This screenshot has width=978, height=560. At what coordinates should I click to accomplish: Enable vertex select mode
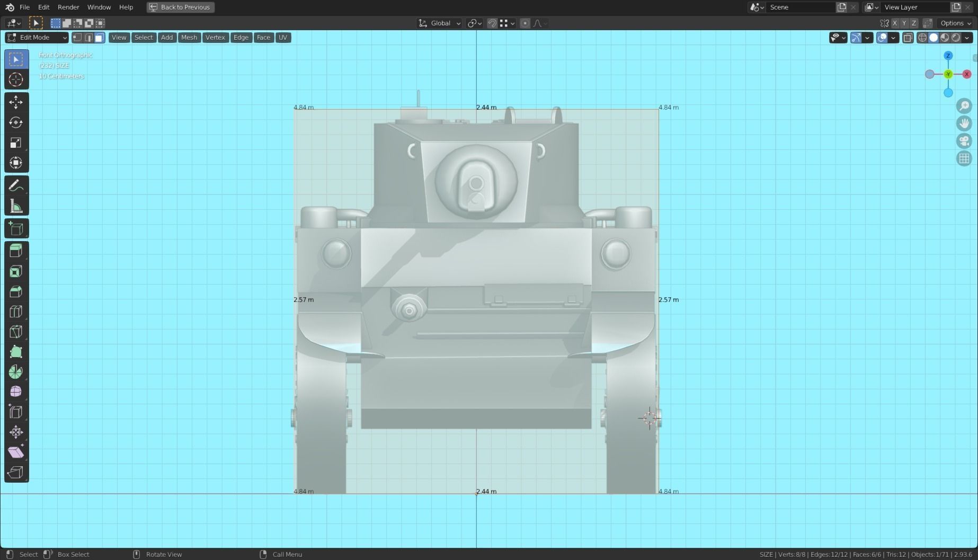click(x=77, y=37)
